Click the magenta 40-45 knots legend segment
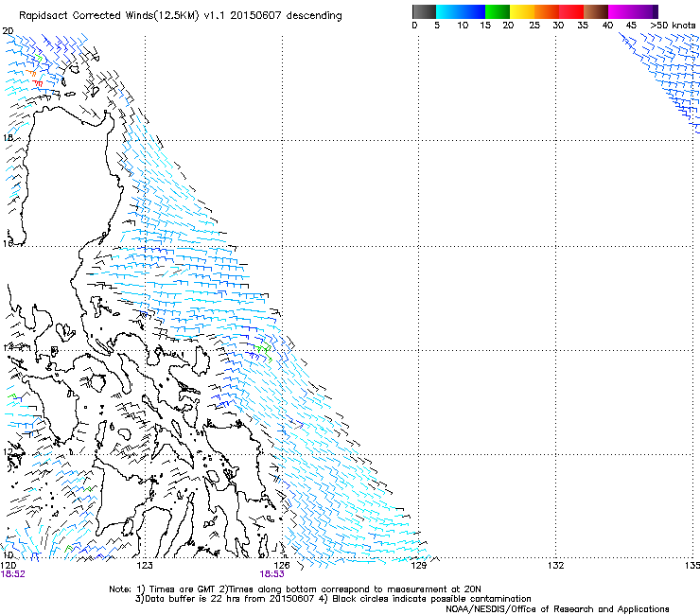This screenshot has height=615, width=700. coord(621,11)
